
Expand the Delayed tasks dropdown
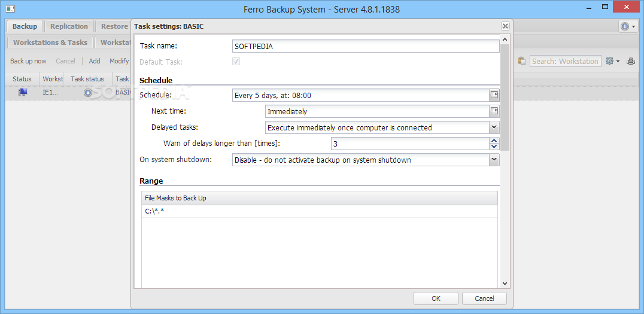click(494, 127)
